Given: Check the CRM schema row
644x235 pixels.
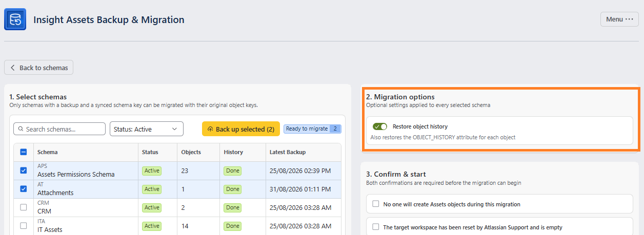Looking at the screenshot, I should 23,207.
